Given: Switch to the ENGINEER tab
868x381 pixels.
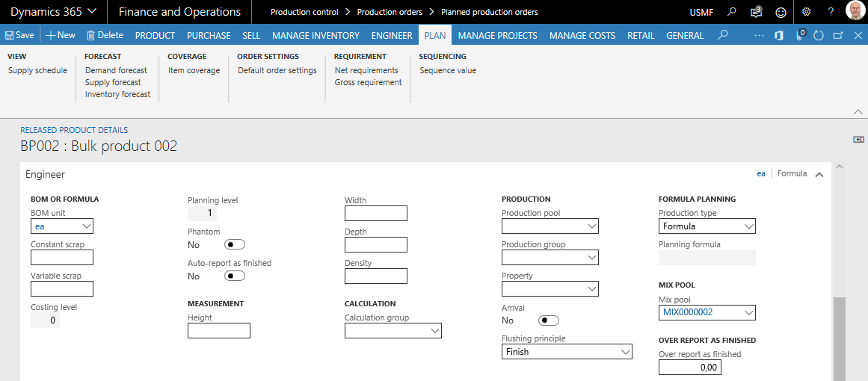Looking at the screenshot, I should pyautogui.click(x=392, y=35).
